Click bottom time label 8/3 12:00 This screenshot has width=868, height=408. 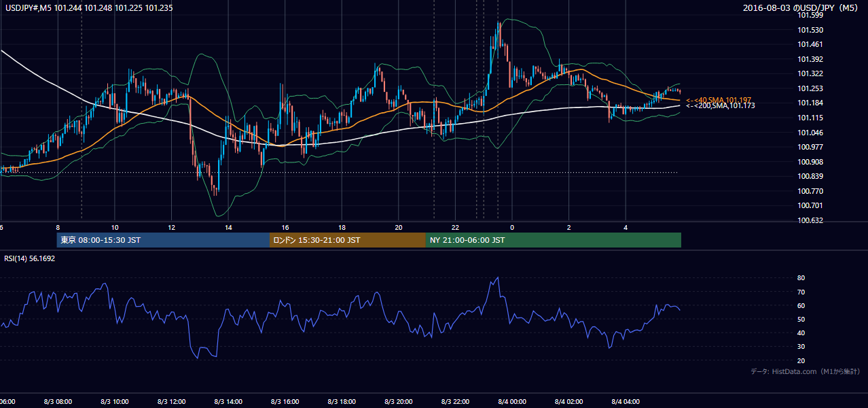(x=171, y=402)
